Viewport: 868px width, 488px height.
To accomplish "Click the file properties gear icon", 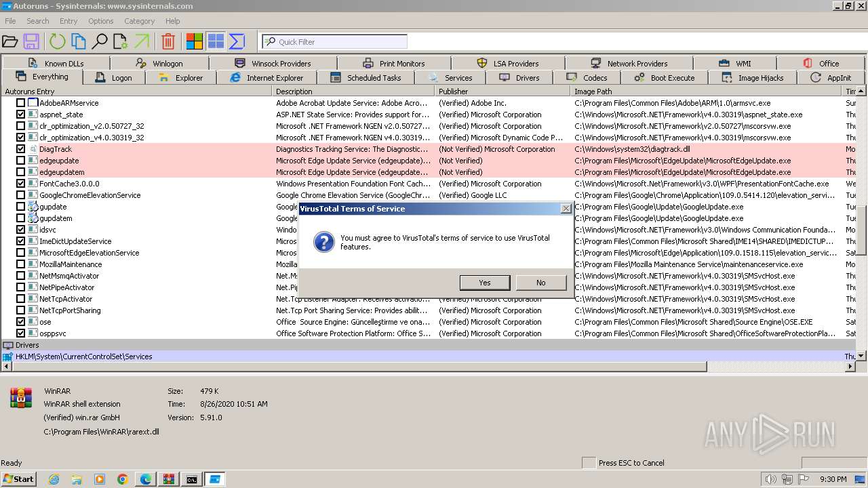I will (x=121, y=42).
